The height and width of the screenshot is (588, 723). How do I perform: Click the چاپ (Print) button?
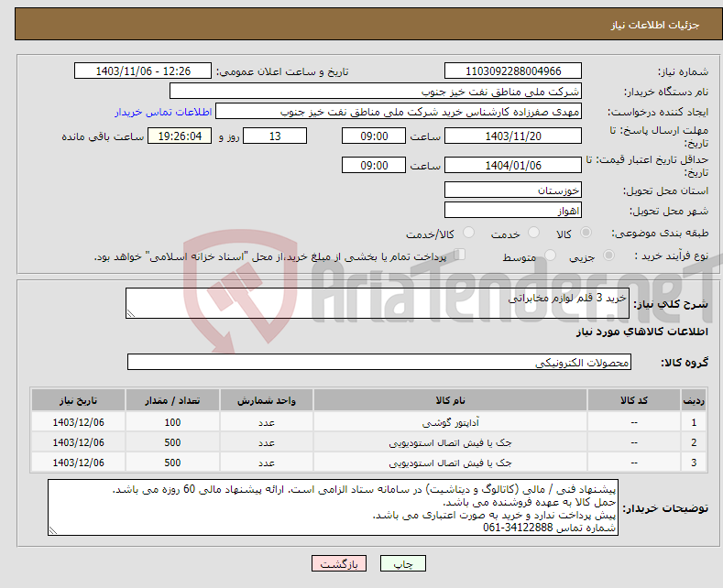click(402, 563)
